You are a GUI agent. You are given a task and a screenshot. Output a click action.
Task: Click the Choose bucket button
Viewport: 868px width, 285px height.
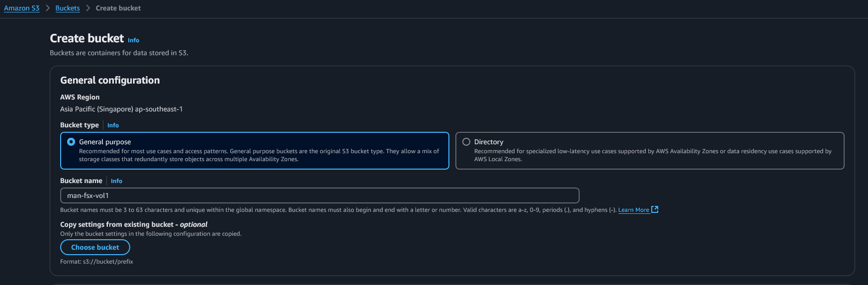[x=95, y=247]
